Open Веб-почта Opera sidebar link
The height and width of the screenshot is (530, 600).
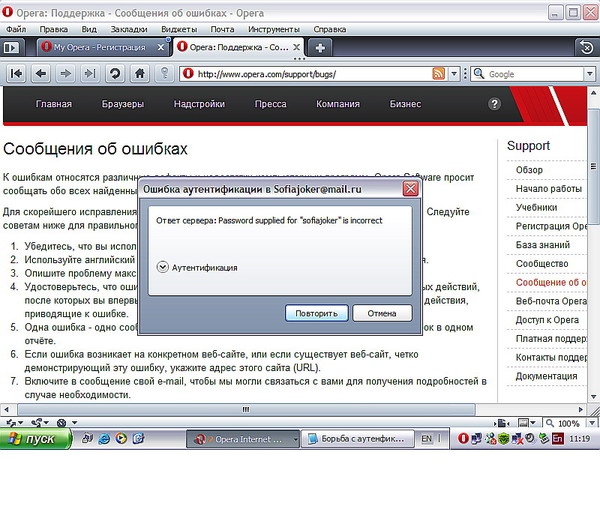551,301
